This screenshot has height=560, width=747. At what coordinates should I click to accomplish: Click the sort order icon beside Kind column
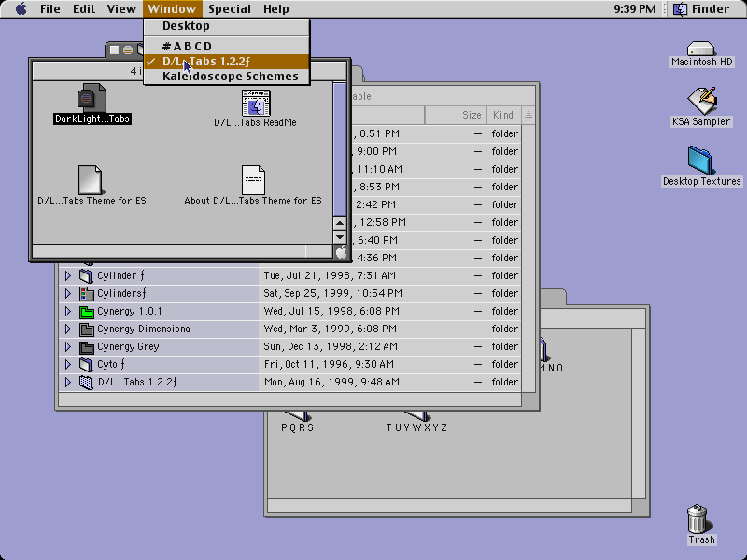pos(529,115)
